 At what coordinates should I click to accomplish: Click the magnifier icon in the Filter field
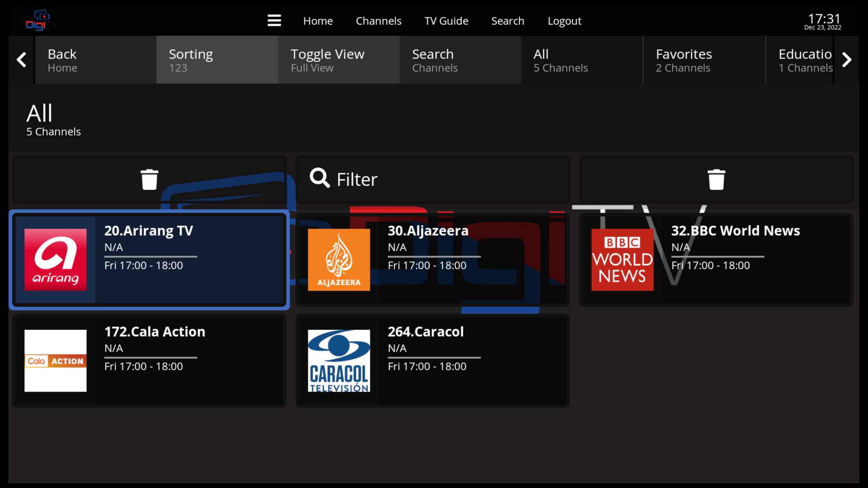320,178
